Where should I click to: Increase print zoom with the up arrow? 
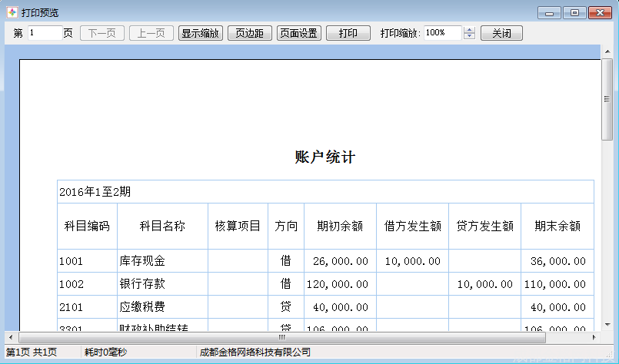click(x=470, y=30)
